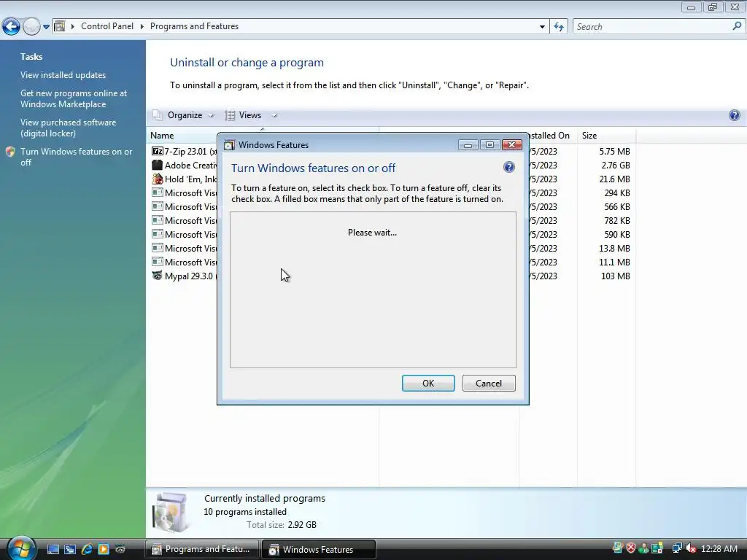The image size is (747, 560).
Task: Click the Windows Features dialog title icon
Action: (230, 145)
